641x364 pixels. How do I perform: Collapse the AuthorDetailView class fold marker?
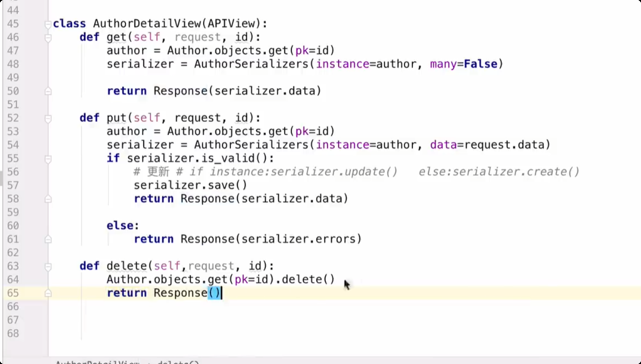48,24
